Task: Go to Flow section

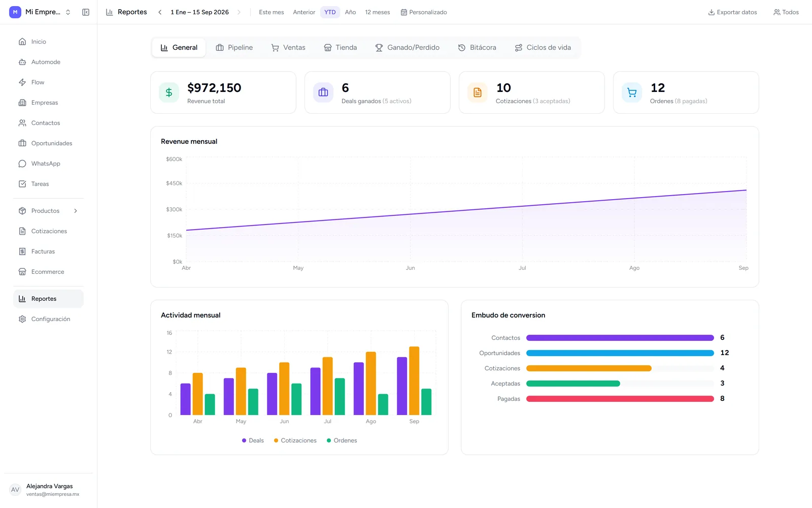Action: [x=48, y=82]
